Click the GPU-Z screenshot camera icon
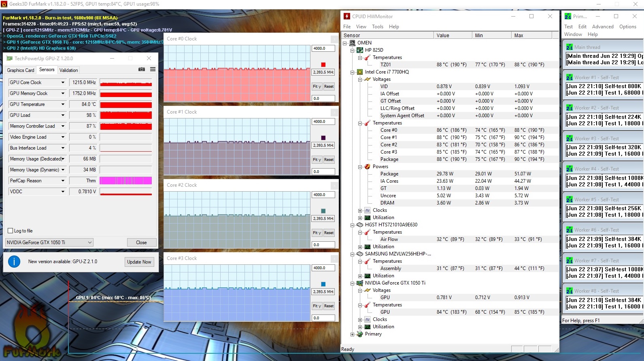 [141, 70]
